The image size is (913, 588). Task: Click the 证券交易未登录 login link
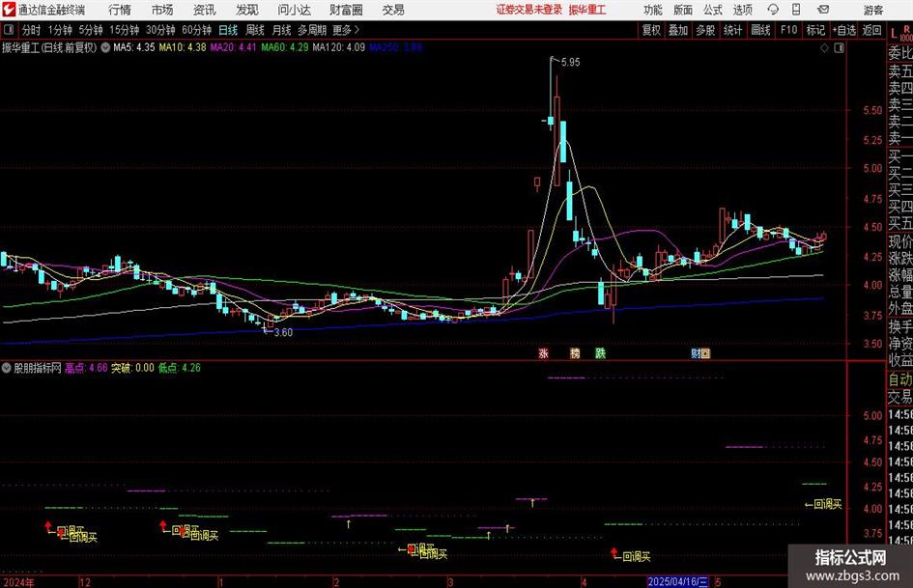tap(529, 10)
